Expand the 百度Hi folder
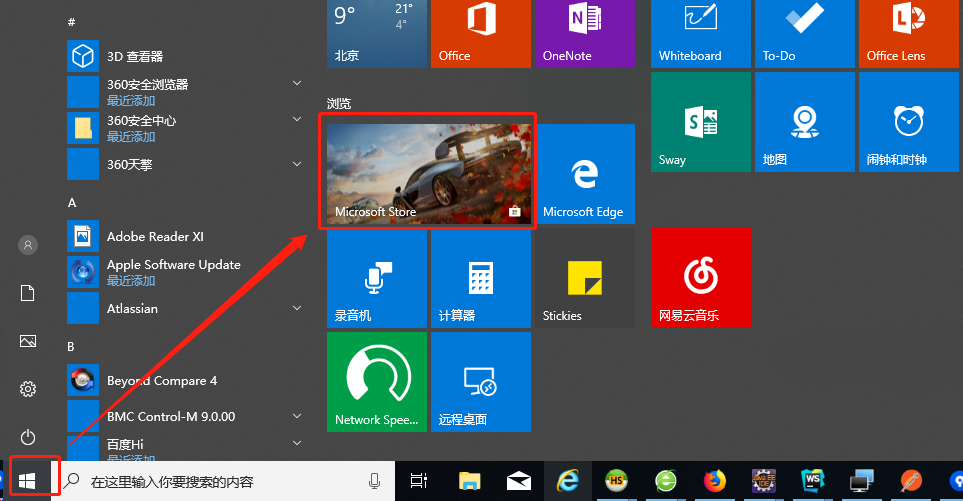 pyautogui.click(x=297, y=442)
